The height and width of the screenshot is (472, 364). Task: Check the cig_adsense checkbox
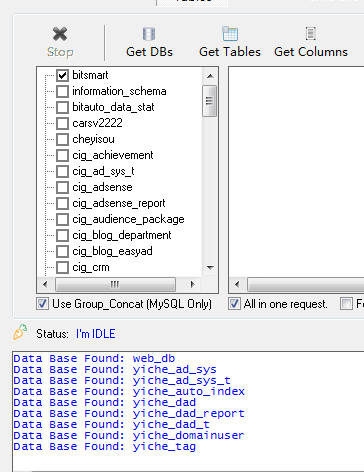click(x=62, y=187)
